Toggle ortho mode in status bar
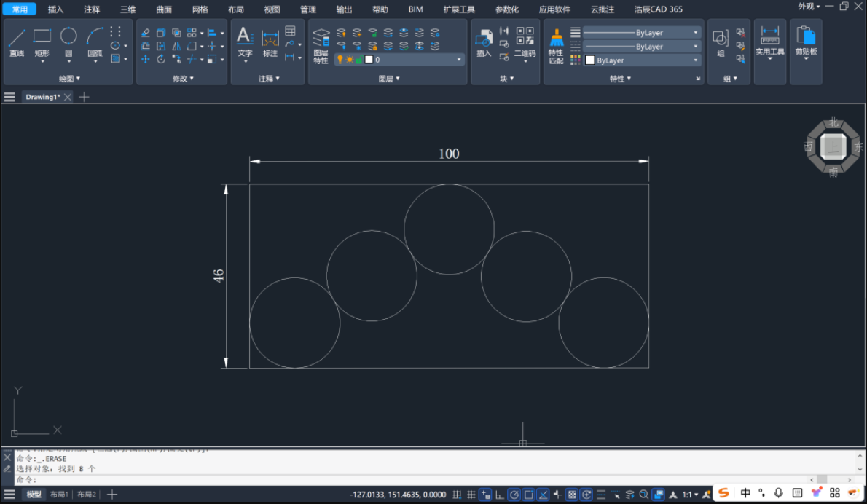867x504 pixels. pos(500,495)
